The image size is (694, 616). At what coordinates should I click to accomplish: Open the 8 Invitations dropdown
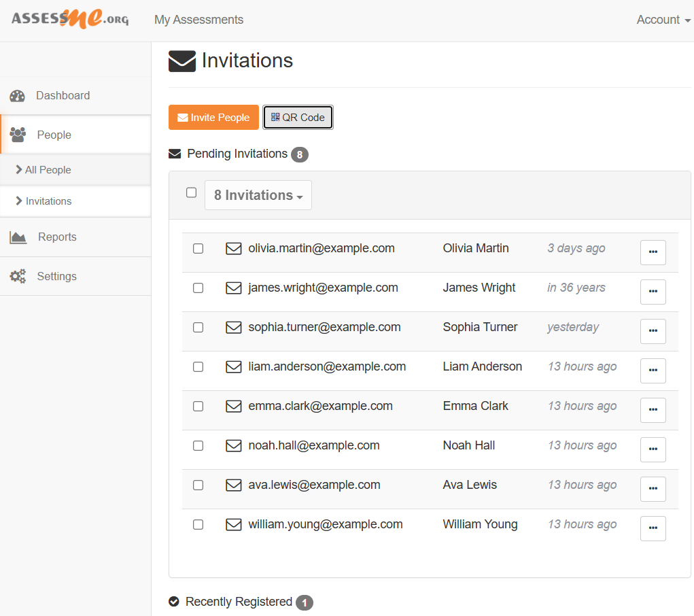click(x=258, y=195)
